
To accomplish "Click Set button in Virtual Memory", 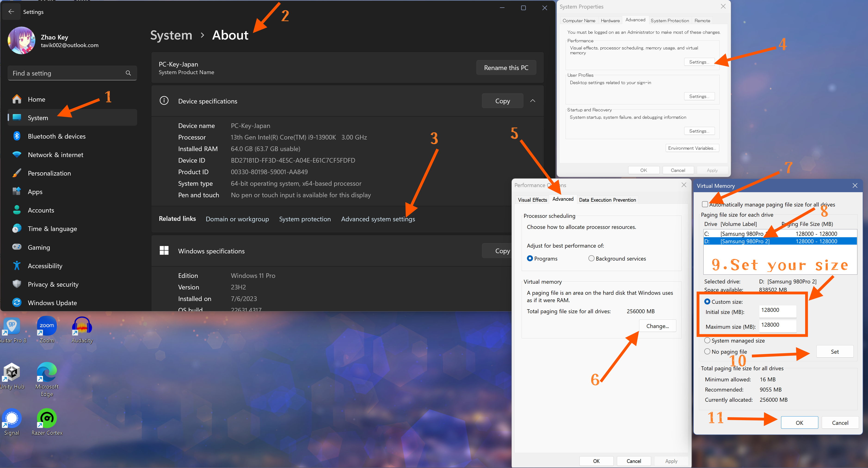I will 835,352.
